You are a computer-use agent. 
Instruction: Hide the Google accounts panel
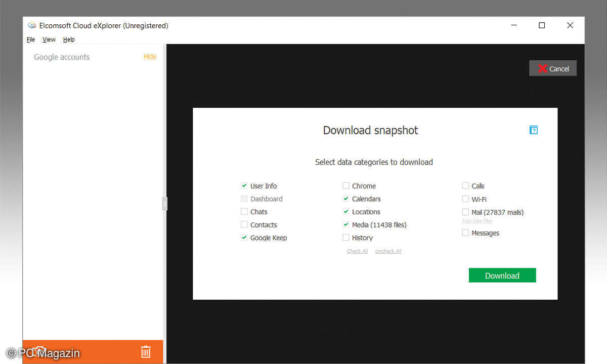pos(150,57)
